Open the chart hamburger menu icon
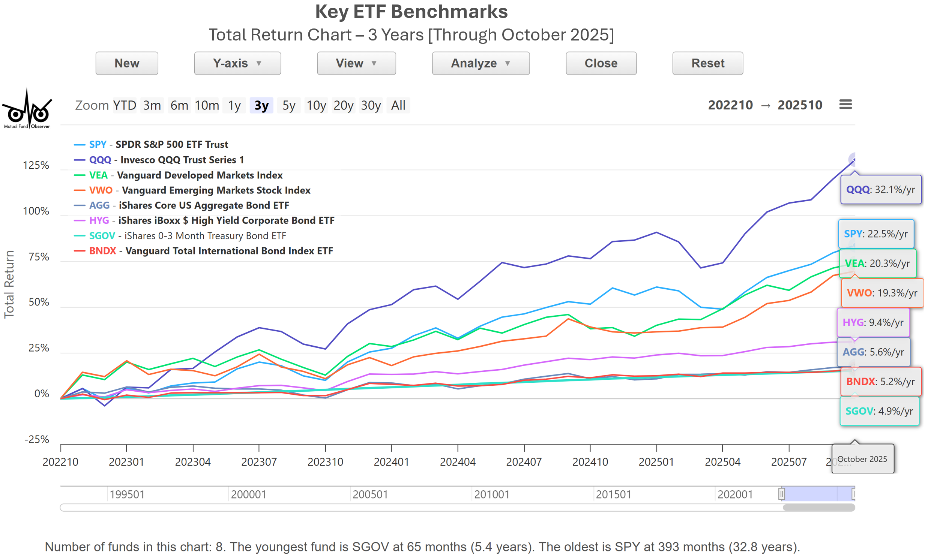The image size is (928, 560). (x=845, y=105)
